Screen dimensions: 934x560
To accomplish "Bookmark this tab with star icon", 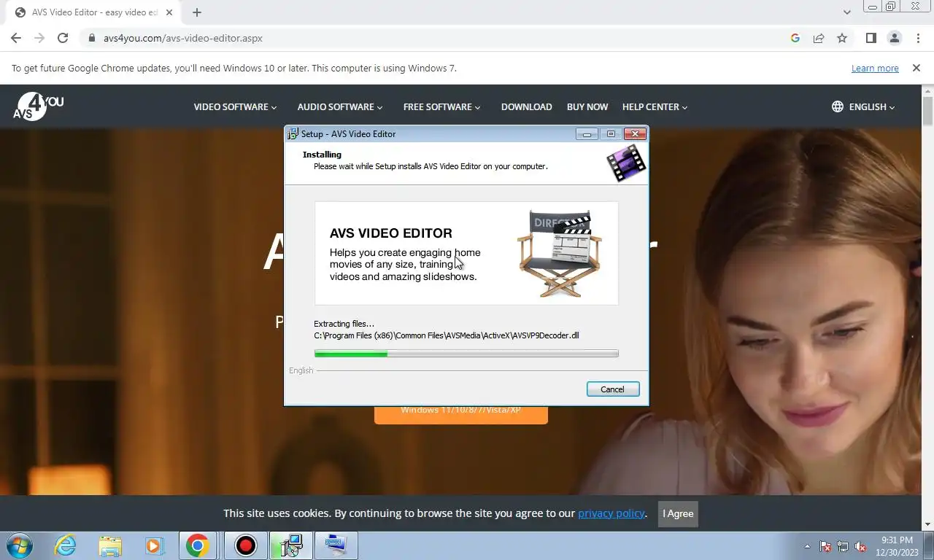I will 842,38.
